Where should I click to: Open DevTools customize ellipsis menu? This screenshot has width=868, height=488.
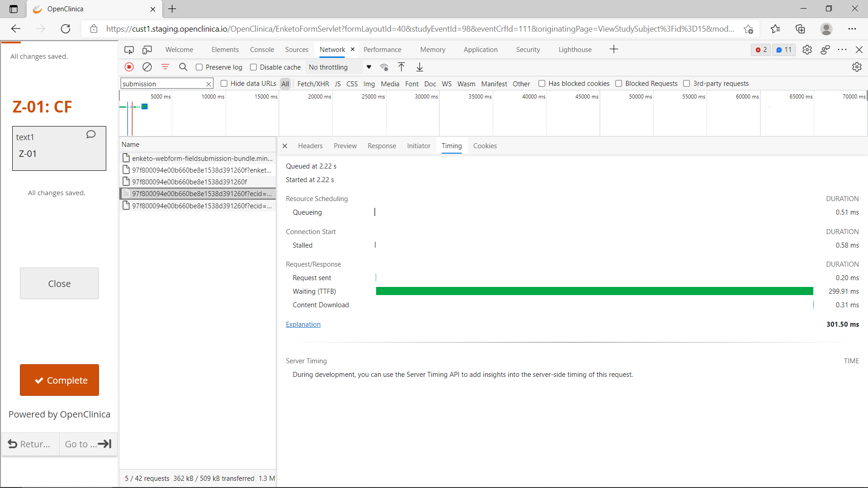[x=842, y=50]
